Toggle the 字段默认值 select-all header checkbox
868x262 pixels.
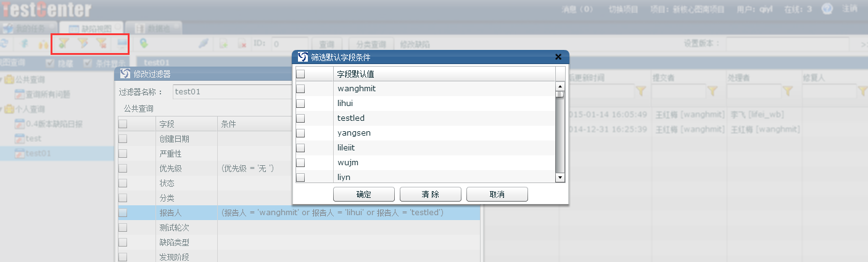(x=301, y=74)
